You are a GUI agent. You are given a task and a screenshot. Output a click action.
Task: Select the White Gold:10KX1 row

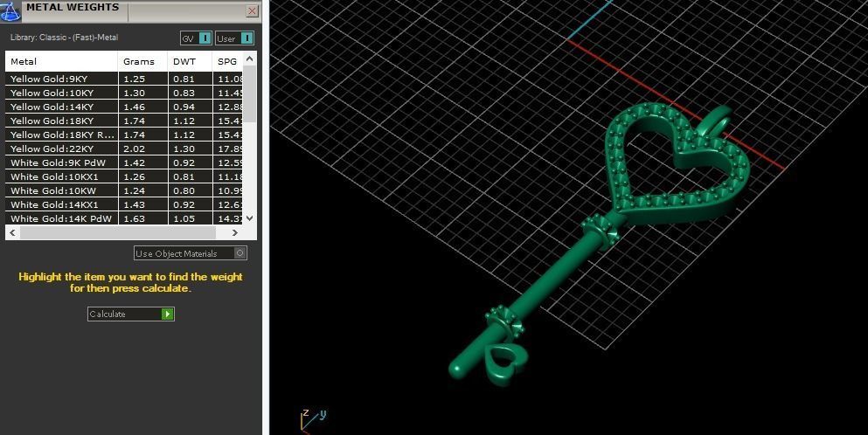click(x=124, y=176)
